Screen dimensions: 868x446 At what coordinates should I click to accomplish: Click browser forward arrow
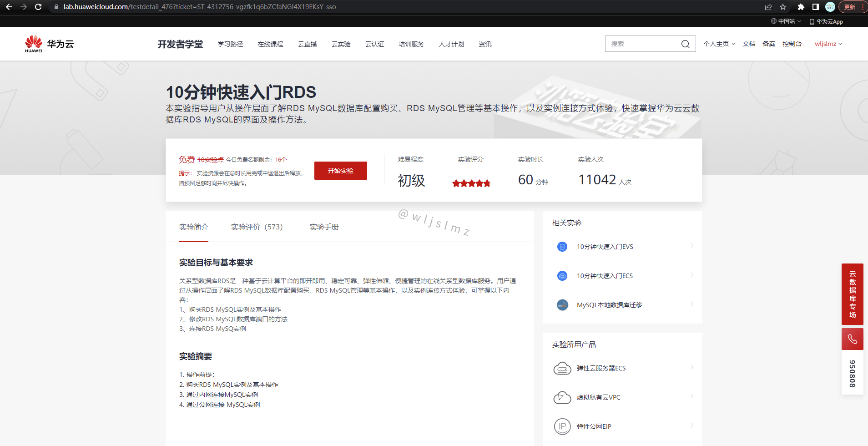24,7
